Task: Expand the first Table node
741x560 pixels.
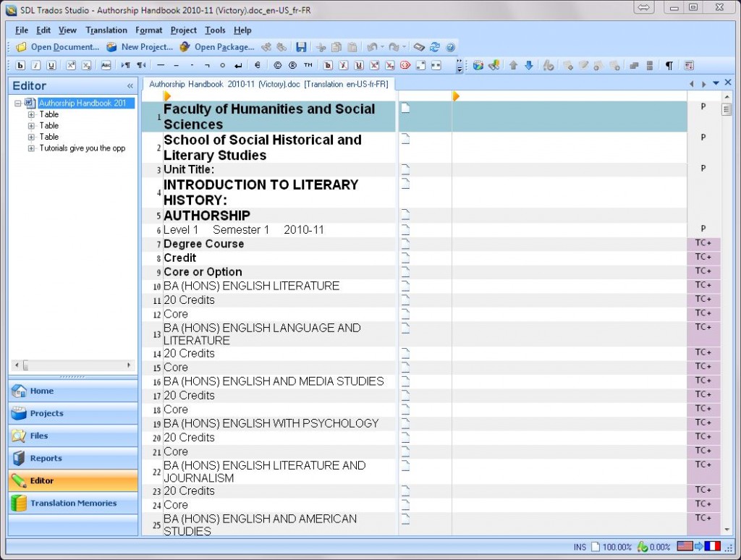Action: pyautogui.click(x=31, y=114)
